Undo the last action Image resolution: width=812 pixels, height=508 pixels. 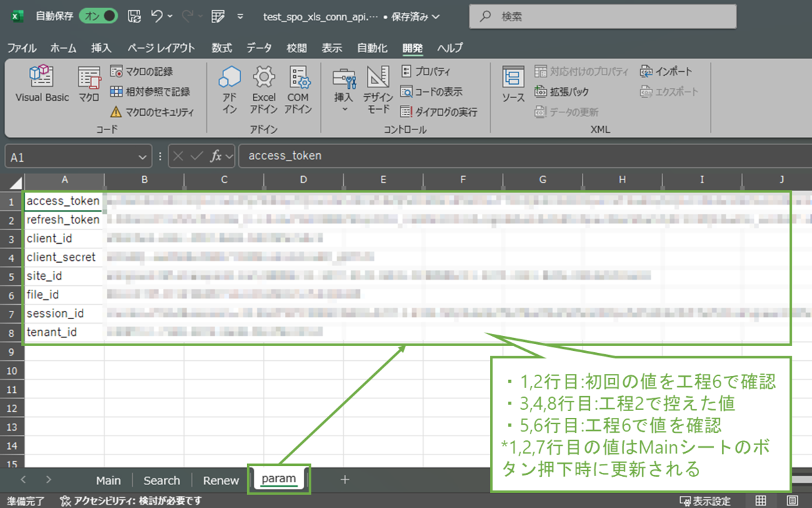point(157,16)
